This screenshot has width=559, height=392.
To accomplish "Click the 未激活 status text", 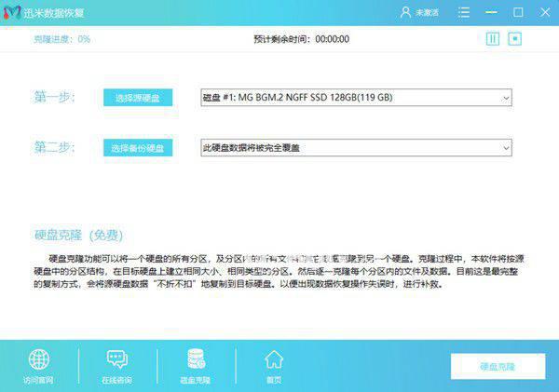I will click(427, 13).
